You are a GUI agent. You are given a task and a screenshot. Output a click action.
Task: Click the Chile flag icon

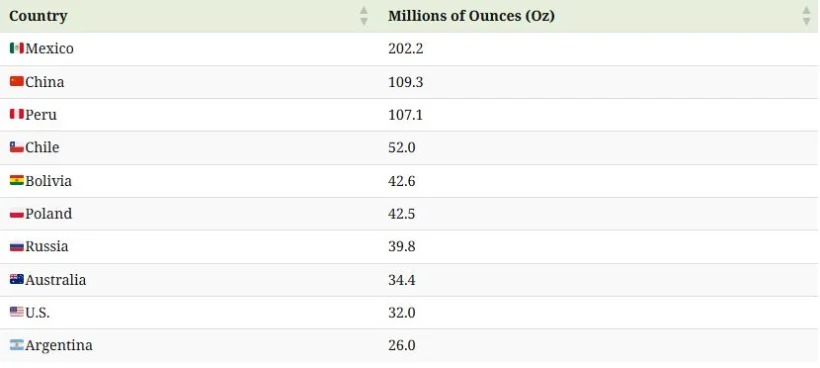click(x=17, y=147)
